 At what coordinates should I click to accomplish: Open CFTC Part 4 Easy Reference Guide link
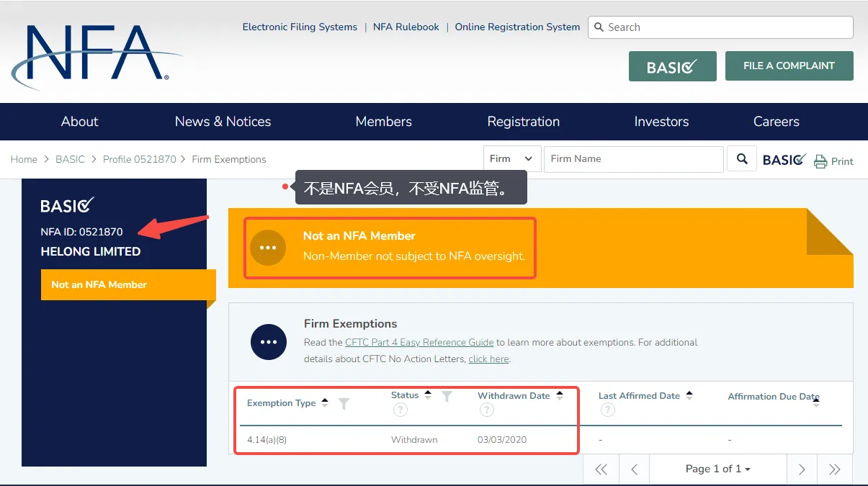(x=419, y=343)
